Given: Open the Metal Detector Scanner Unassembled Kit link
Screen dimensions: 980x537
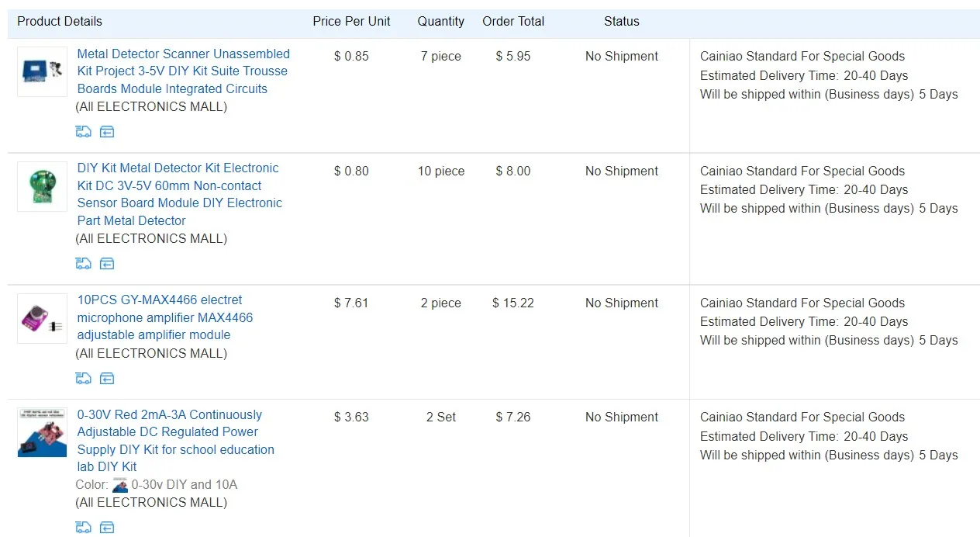Looking at the screenshot, I should point(183,71).
